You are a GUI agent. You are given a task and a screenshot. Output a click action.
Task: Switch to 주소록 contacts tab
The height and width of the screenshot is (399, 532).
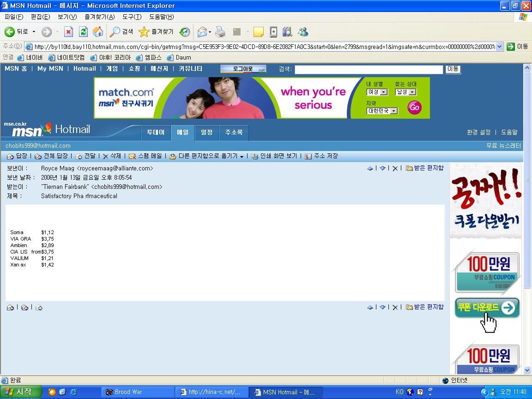[234, 133]
